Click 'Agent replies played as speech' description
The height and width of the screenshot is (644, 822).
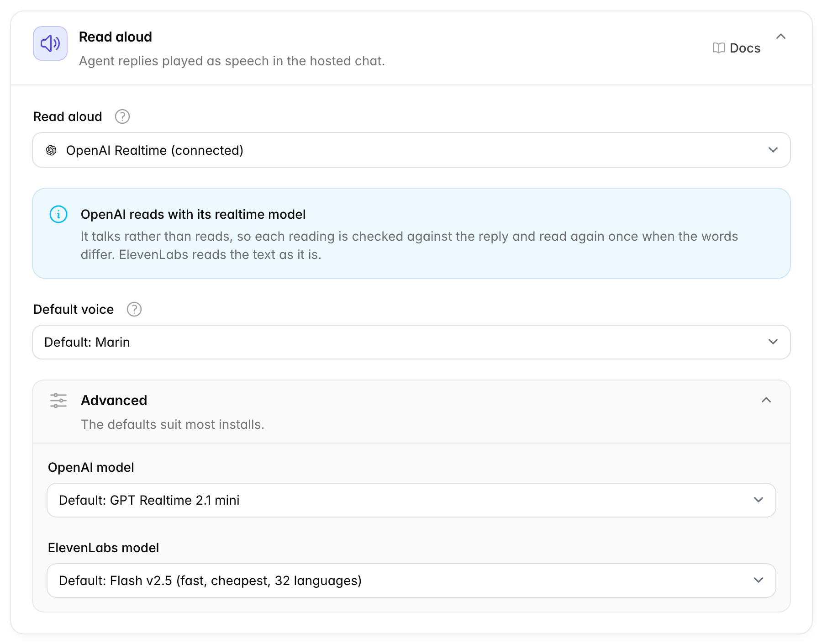pyautogui.click(x=232, y=61)
